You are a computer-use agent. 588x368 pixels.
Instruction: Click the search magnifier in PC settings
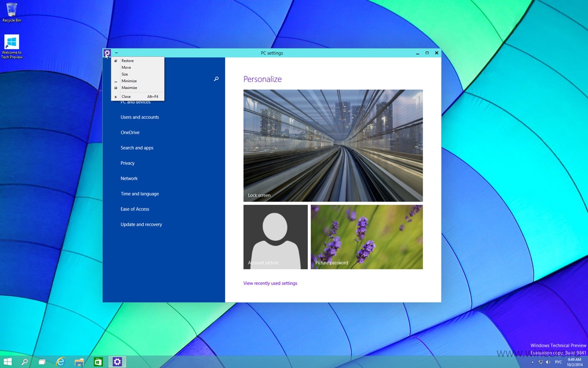[x=216, y=79]
